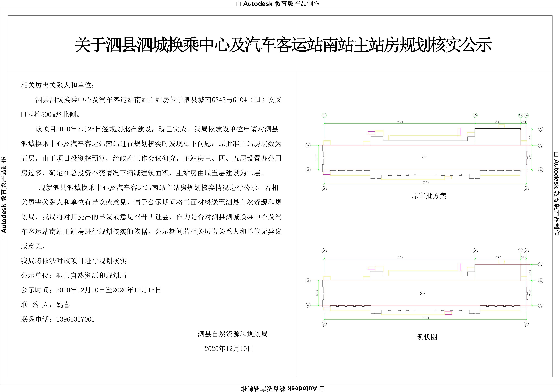560x392 pixels.
Task: Click the line starting 车客运站南站主站房进行规划核实的依据
Action: coord(151,231)
